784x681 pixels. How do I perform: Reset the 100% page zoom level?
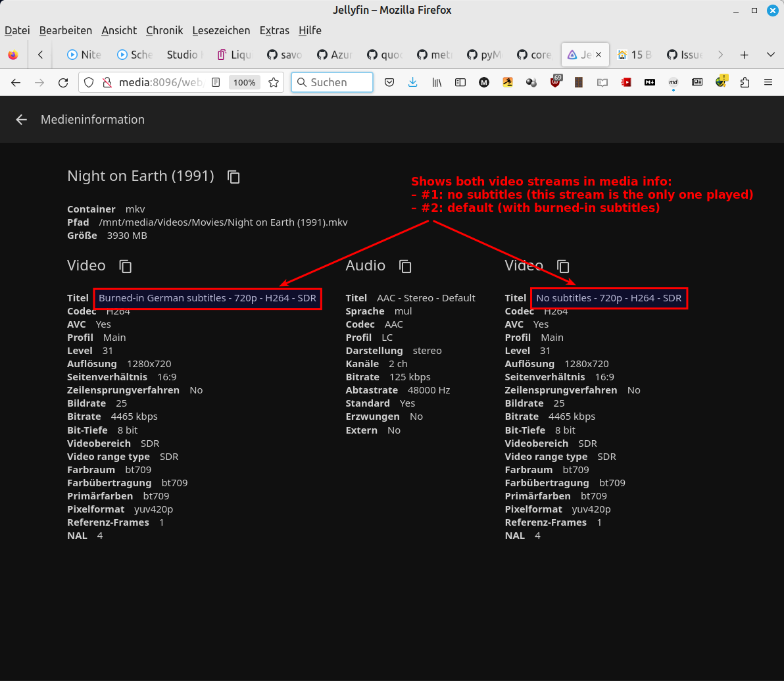point(244,82)
